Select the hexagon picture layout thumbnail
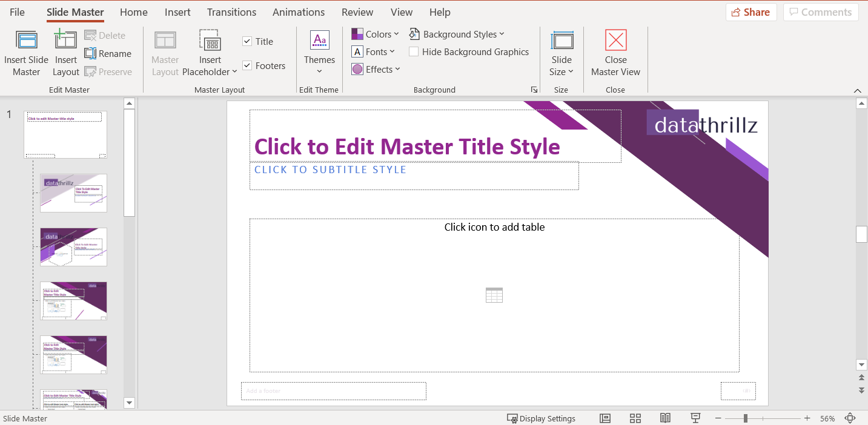Screen dimensions: 868x425 (73, 247)
